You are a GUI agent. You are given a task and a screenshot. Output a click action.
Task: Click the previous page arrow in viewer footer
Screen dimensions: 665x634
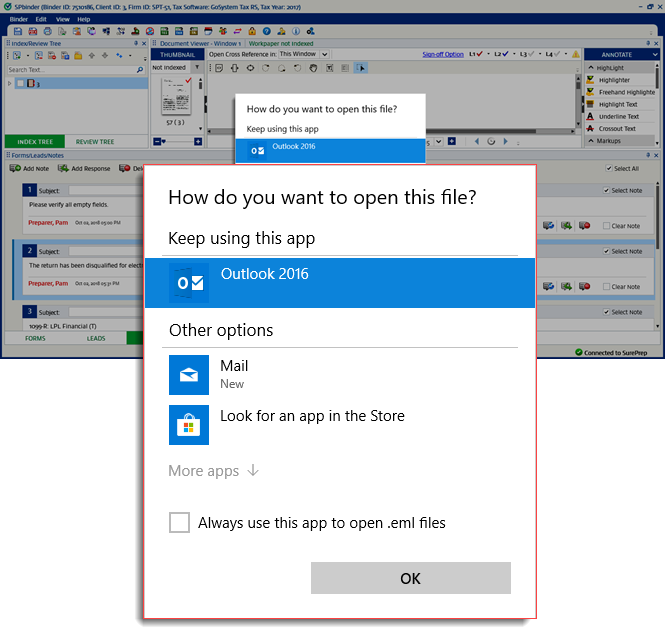pos(477,141)
